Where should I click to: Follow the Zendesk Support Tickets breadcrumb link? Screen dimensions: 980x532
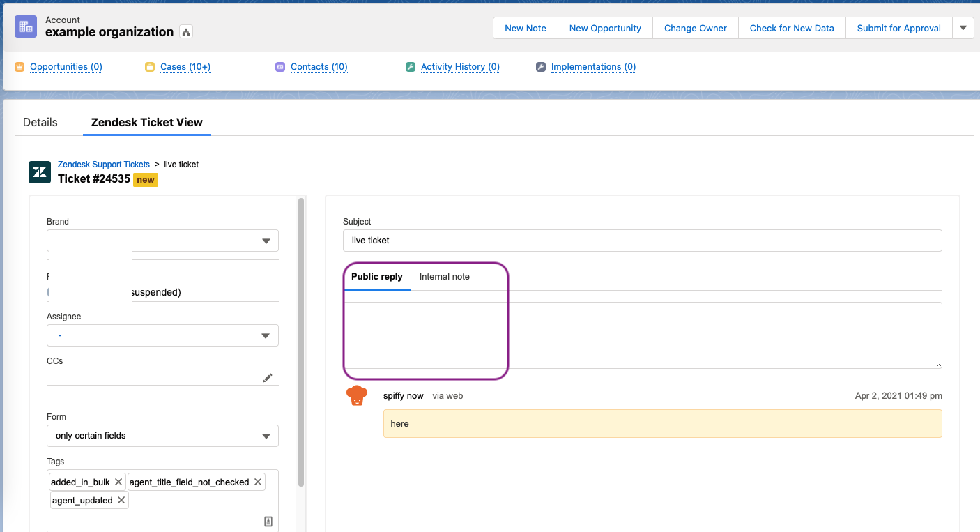(104, 165)
